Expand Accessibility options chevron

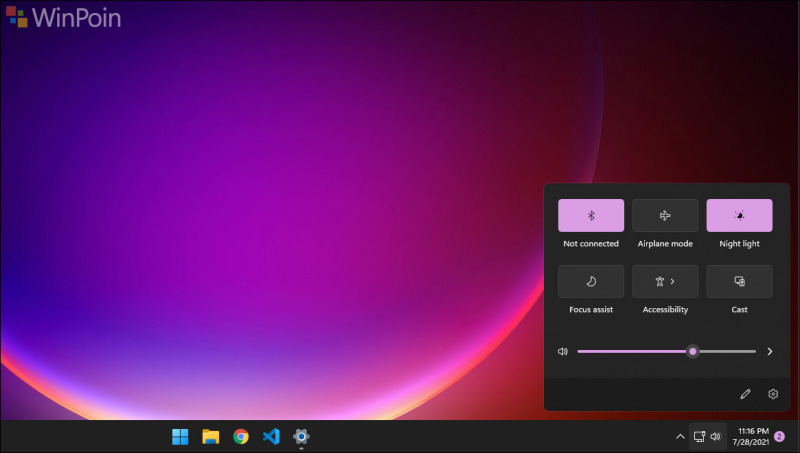(x=672, y=281)
